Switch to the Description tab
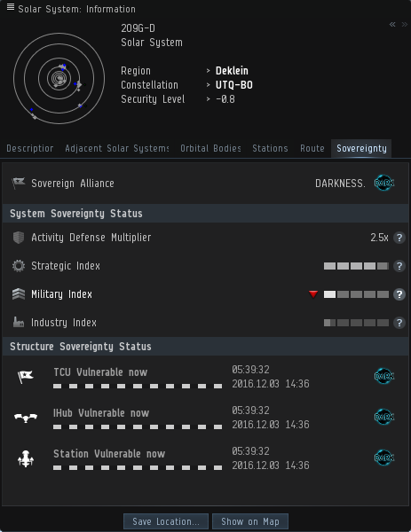 tap(30, 148)
